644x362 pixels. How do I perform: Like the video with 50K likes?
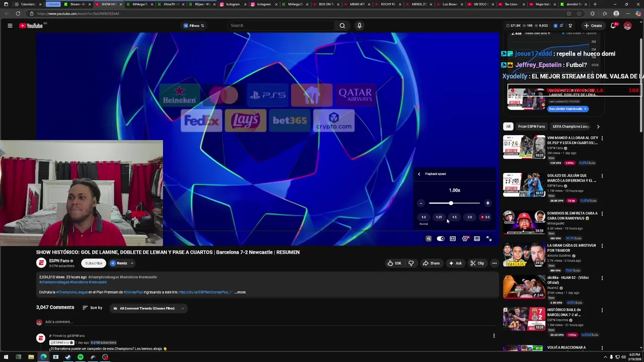coord(394,263)
